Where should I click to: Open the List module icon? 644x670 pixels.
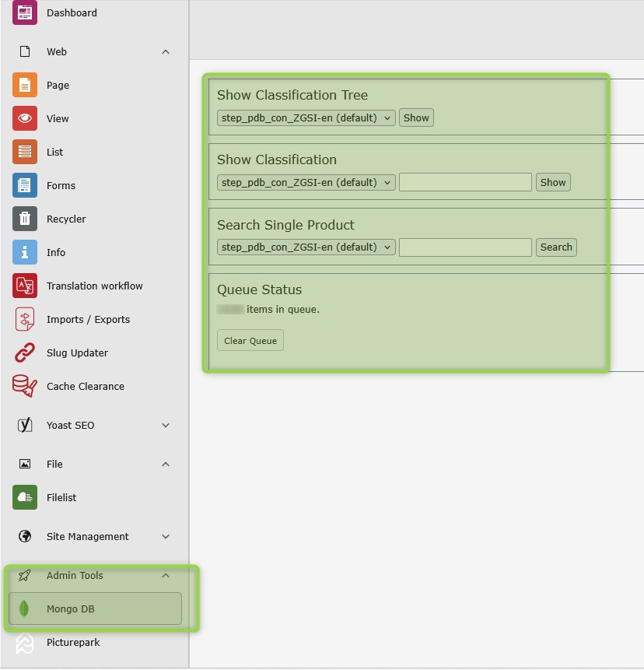point(25,152)
